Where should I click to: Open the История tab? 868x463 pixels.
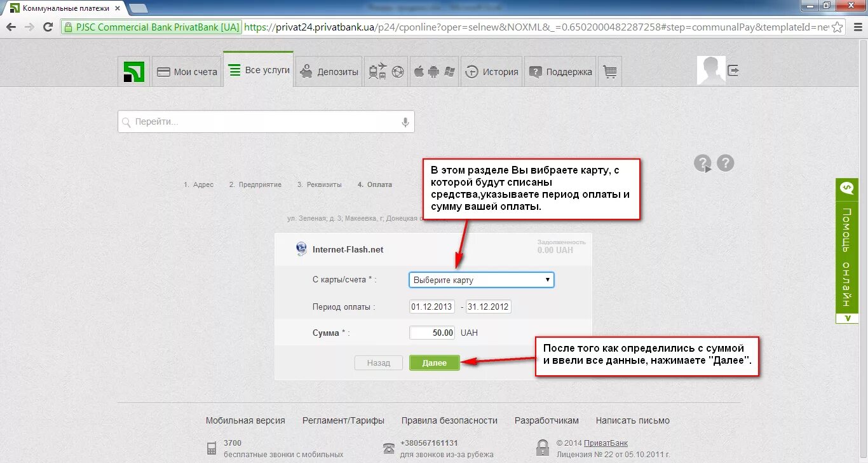491,71
